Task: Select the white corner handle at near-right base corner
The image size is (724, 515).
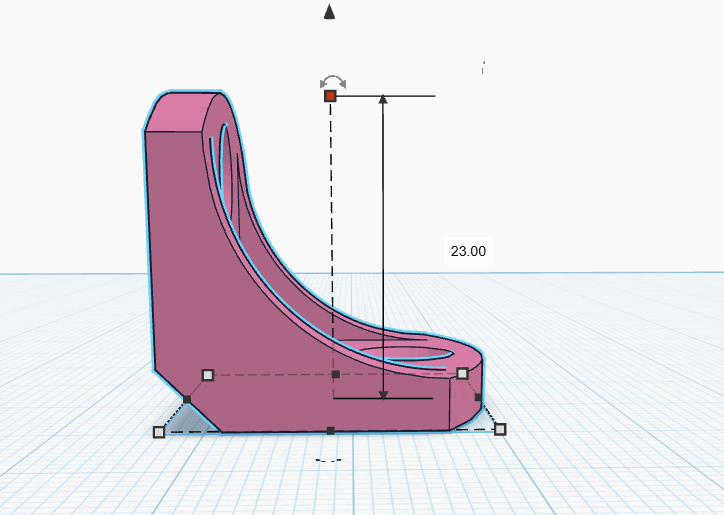Action: (x=500, y=430)
